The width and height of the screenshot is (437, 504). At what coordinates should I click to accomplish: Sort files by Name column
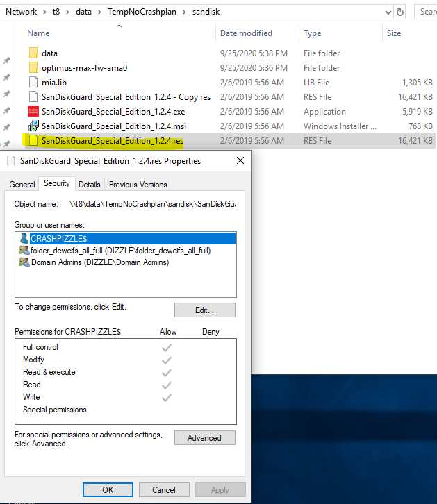click(38, 33)
